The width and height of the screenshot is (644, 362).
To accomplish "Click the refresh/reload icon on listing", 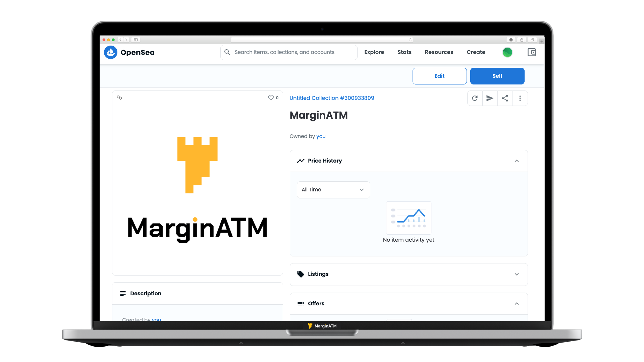I will tap(475, 98).
